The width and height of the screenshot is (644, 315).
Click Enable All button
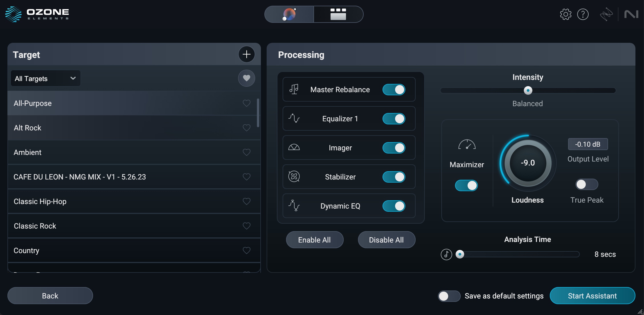(x=315, y=240)
